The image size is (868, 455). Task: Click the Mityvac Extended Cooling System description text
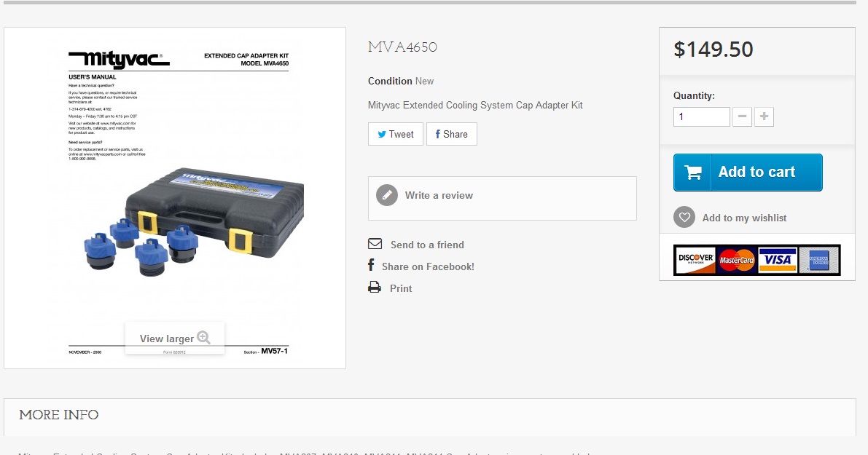[x=475, y=105]
